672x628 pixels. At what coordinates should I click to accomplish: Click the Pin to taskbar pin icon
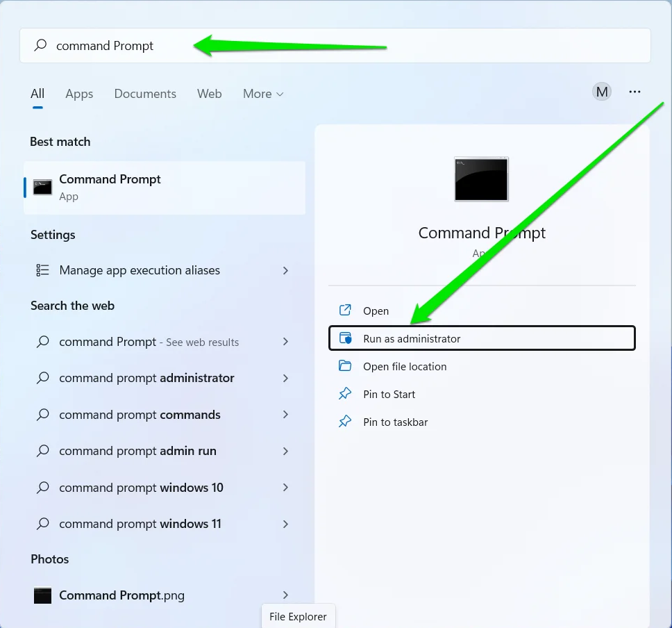pyautogui.click(x=345, y=422)
